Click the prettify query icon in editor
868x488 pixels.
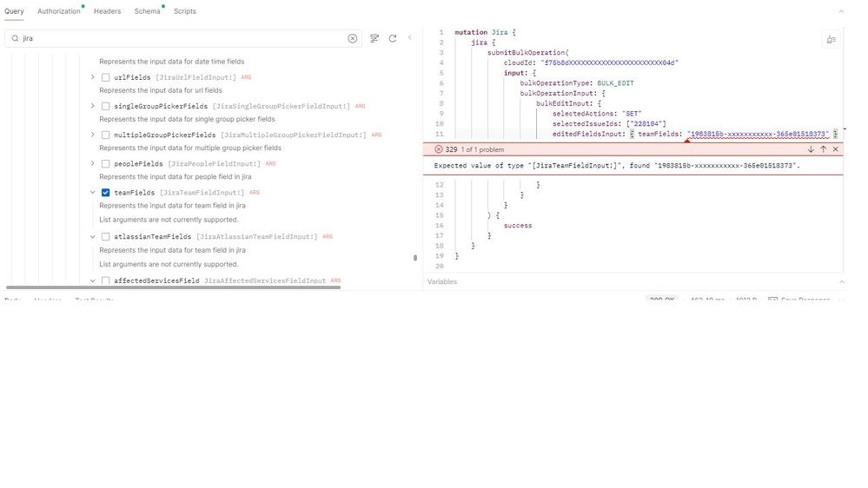tap(831, 39)
